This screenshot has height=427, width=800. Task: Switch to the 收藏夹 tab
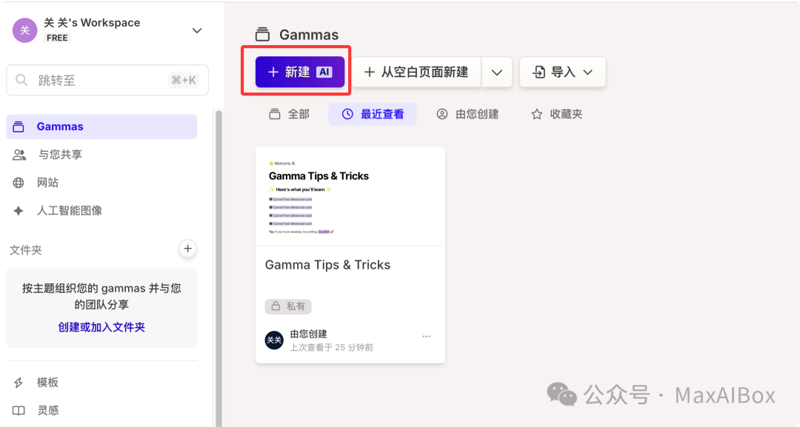557,114
